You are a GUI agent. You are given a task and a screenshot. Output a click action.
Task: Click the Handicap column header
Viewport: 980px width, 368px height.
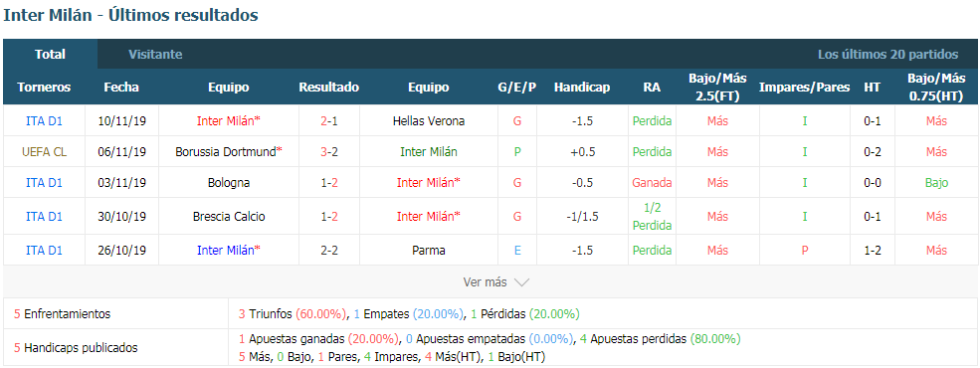click(582, 88)
